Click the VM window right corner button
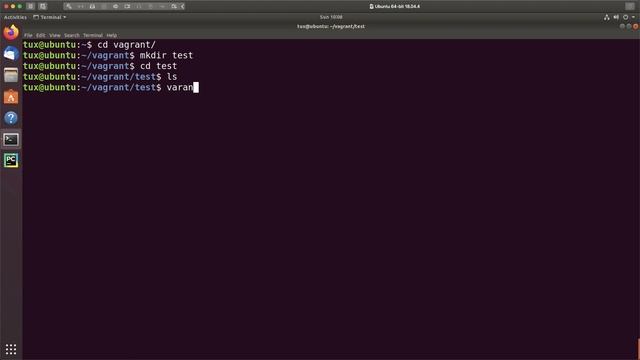 (630, 6)
